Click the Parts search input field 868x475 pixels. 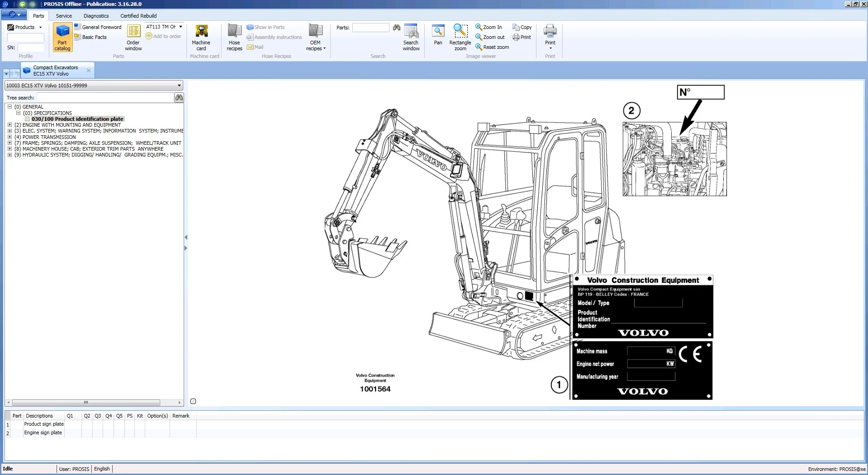point(370,28)
